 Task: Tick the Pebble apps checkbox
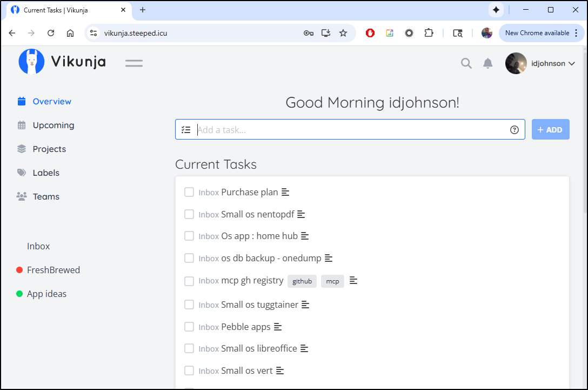click(x=189, y=327)
